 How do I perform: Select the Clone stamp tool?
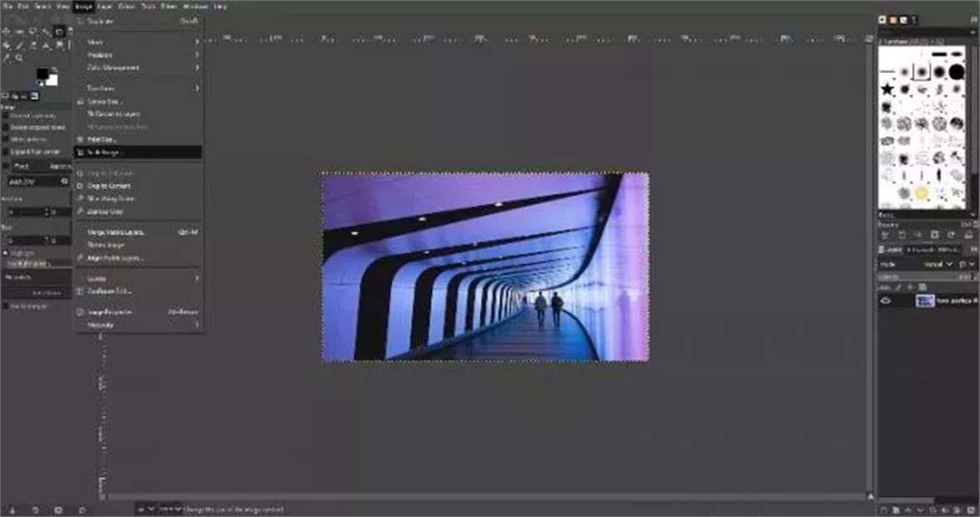[x=47, y=45]
